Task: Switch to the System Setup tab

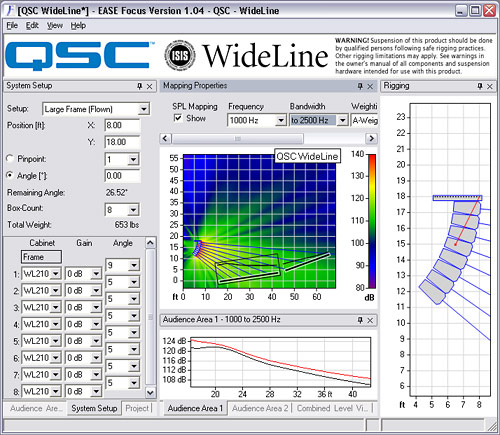Action: pos(94,408)
